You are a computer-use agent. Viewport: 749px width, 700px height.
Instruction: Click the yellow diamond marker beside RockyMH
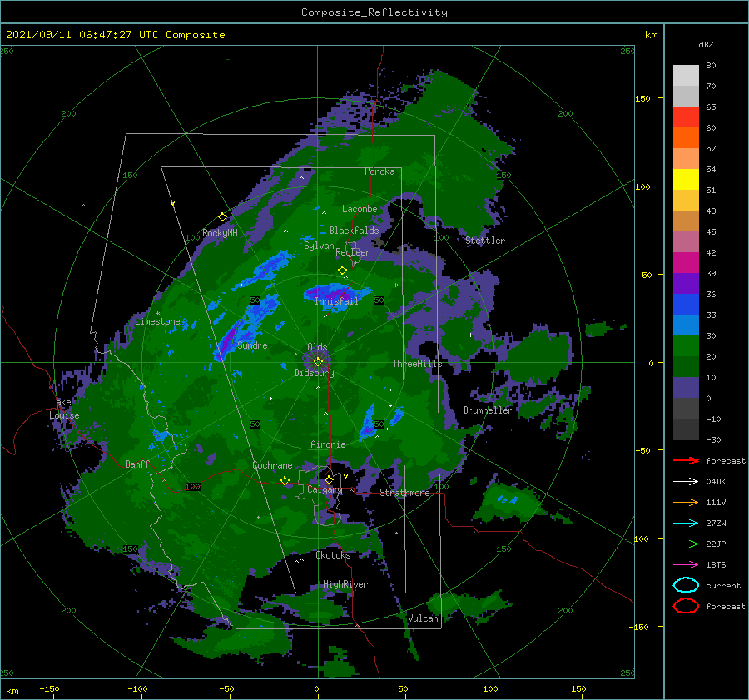click(x=222, y=217)
